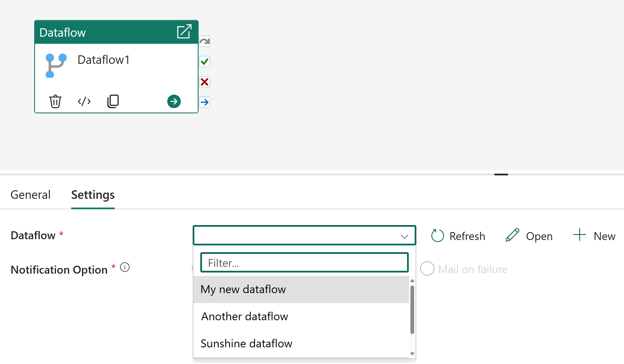This screenshot has width=624, height=364.
Task: Select the on-failure red X connector
Action: tap(205, 82)
